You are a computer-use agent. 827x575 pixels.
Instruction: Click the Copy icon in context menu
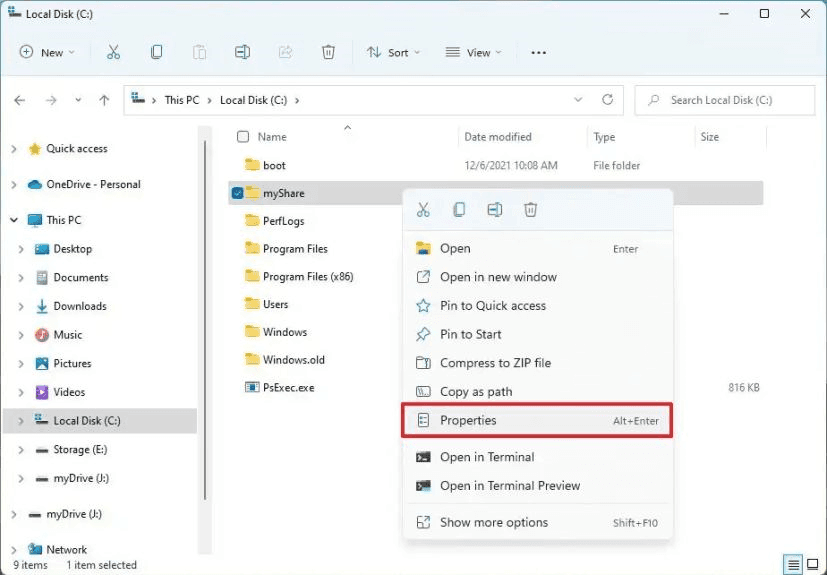coord(459,210)
